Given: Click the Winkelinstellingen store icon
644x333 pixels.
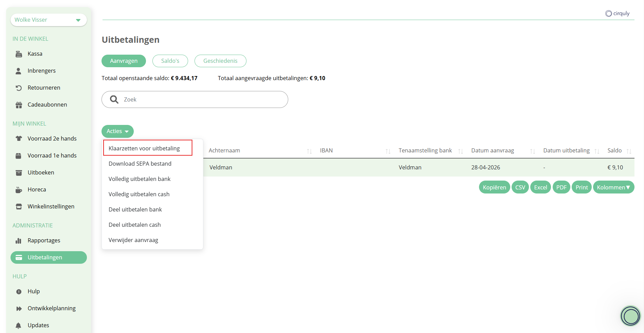Looking at the screenshot, I should point(19,207).
